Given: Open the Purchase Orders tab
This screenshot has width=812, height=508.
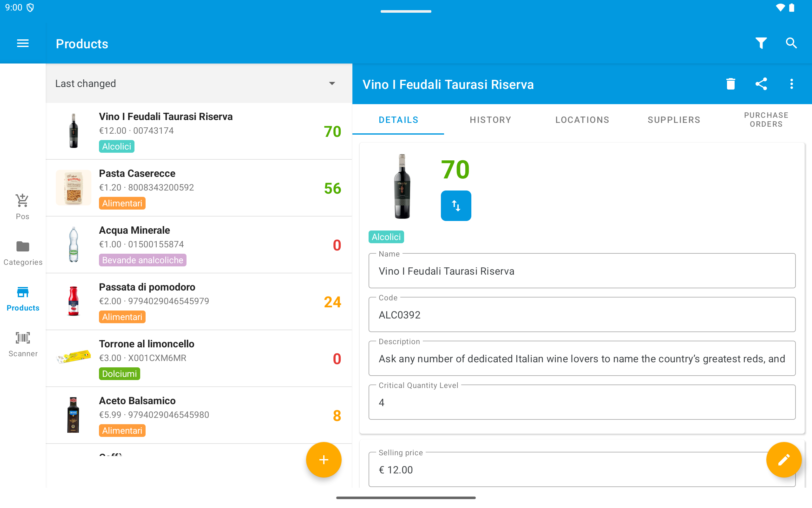Looking at the screenshot, I should coord(766,120).
